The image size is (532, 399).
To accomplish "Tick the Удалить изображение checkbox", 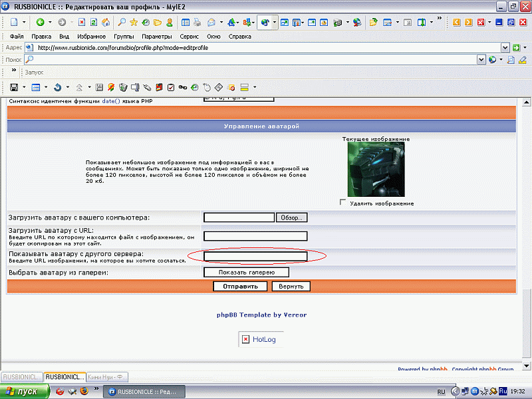I will [342, 202].
